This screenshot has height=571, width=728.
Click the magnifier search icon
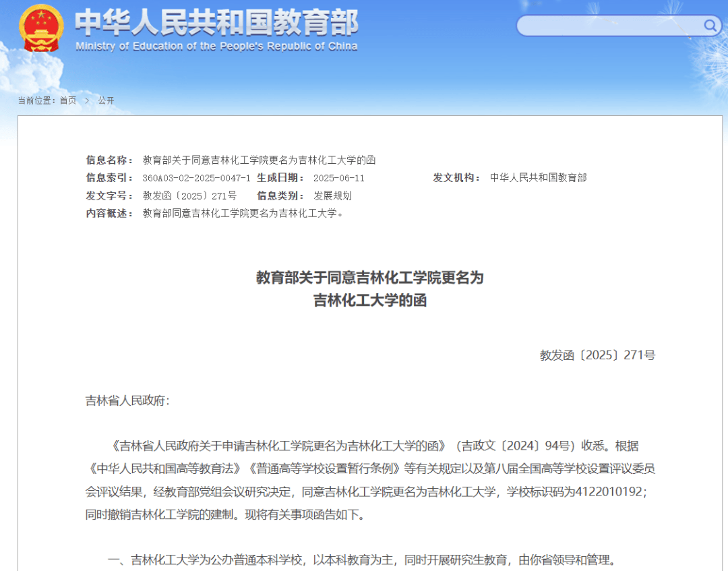(710, 26)
